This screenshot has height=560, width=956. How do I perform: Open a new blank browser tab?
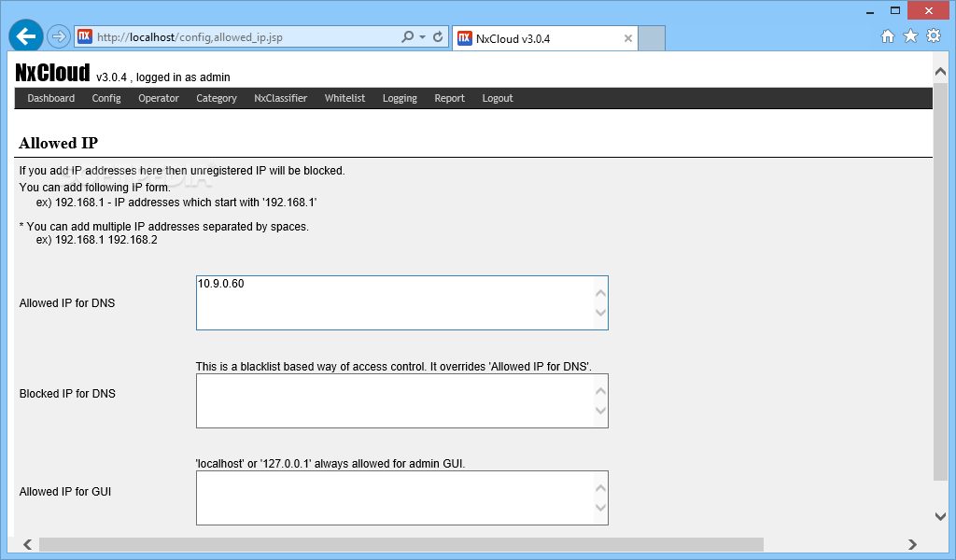[652, 38]
